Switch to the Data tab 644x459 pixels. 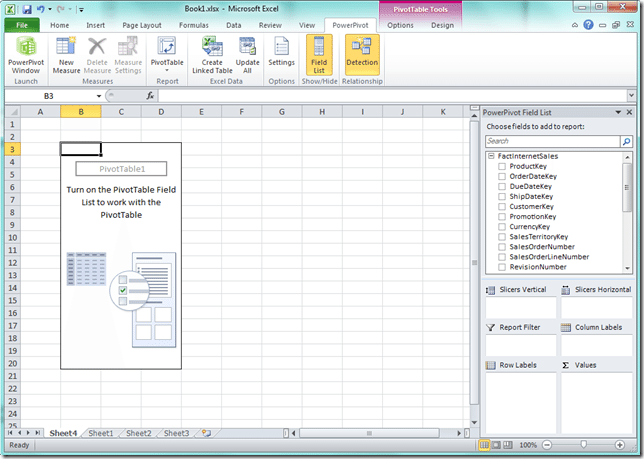tap(233, 25)
